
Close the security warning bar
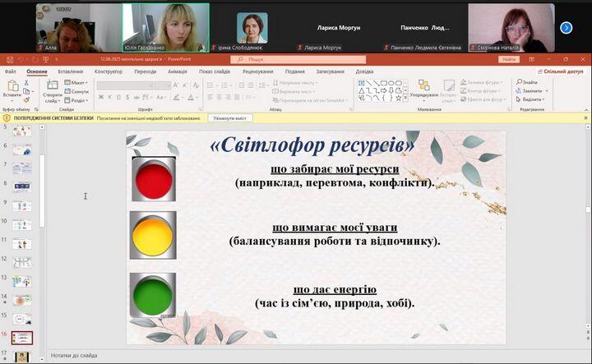click(x=586, y=118)
